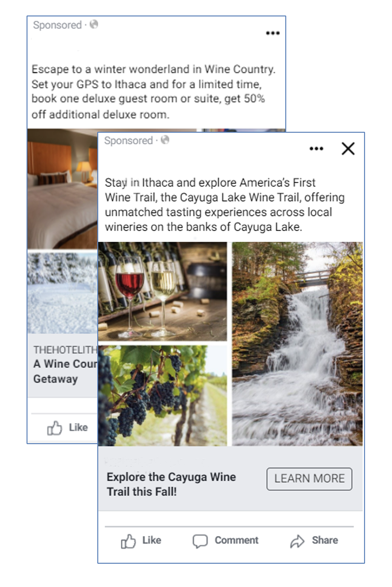Like the Wine Country Getaway ad
The image size is (392, 587).
coord(67,428)
